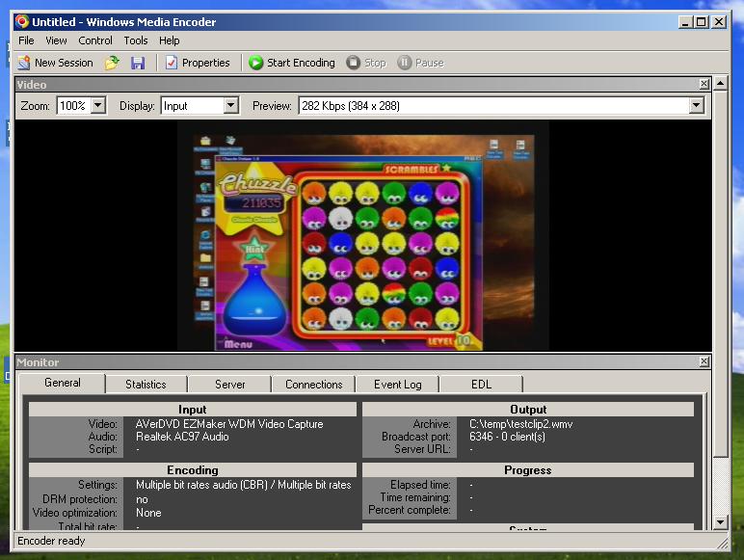Click the Progress section header
This screenshot has width=744, height=560.
[x=528, y=469]
